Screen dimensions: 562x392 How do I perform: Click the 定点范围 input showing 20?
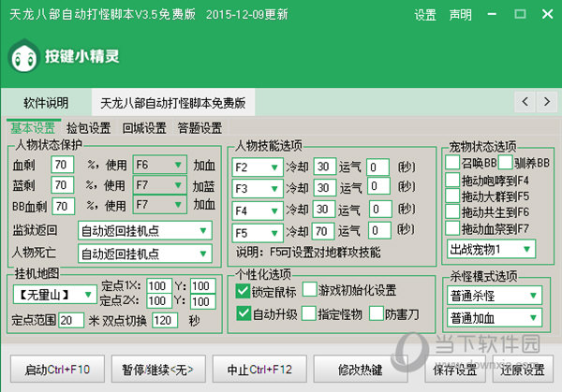(x=71, y=320)
